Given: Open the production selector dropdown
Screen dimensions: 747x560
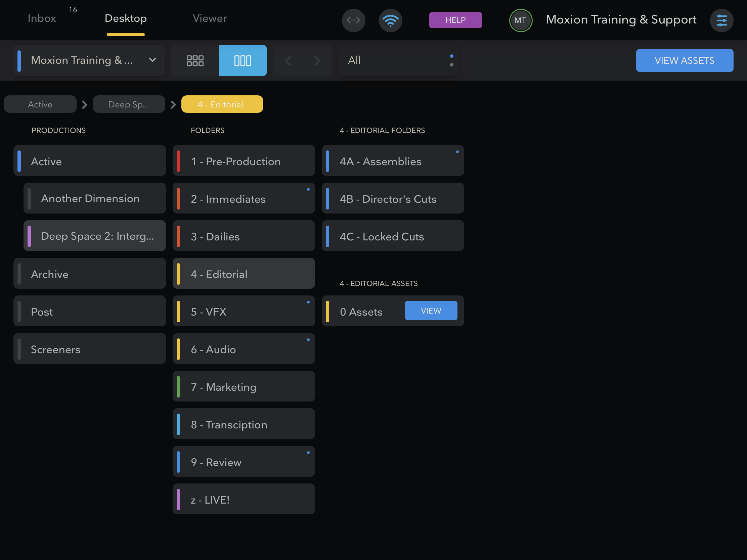Looking at the screenshot, I should [x=89, y=60].
